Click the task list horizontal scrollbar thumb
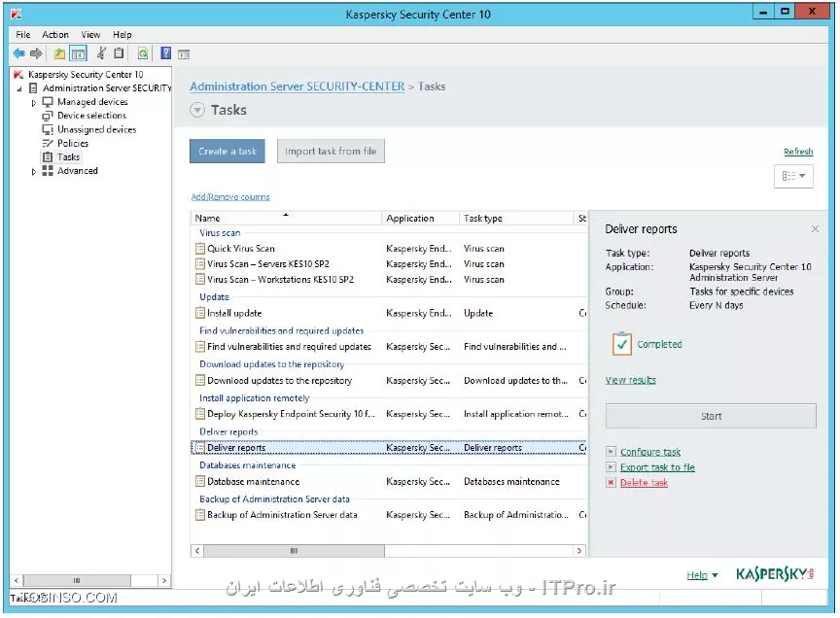Viewport: 840px width, 618px height. click(295, 551)
